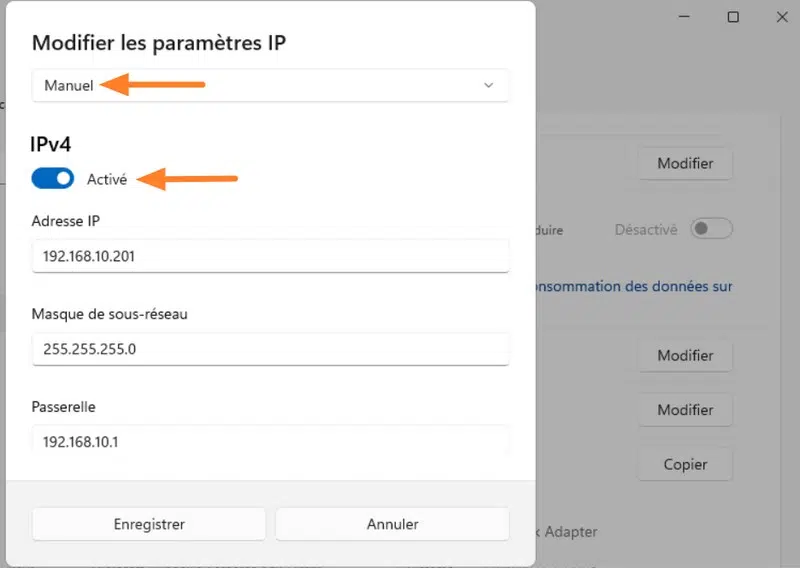
Task: Click the Masque de sous-réseau label
Action: pos(110,314)
